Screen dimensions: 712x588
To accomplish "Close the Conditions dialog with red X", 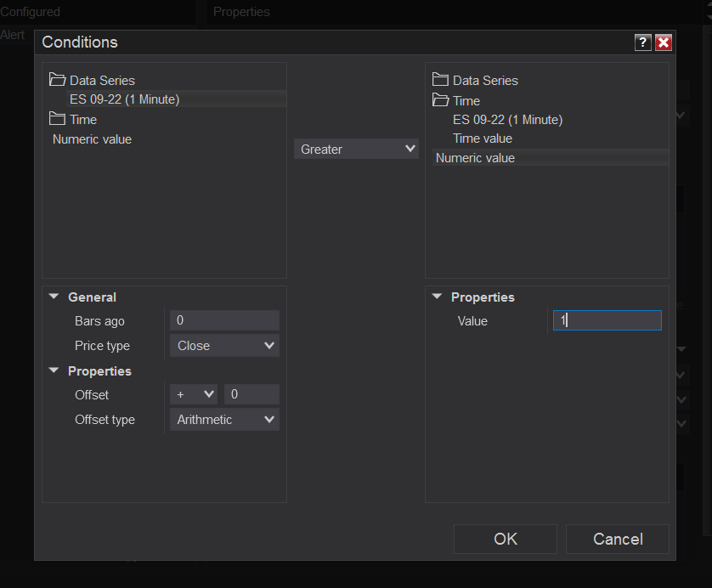I will pyautogui.click(x=664, y=42).
